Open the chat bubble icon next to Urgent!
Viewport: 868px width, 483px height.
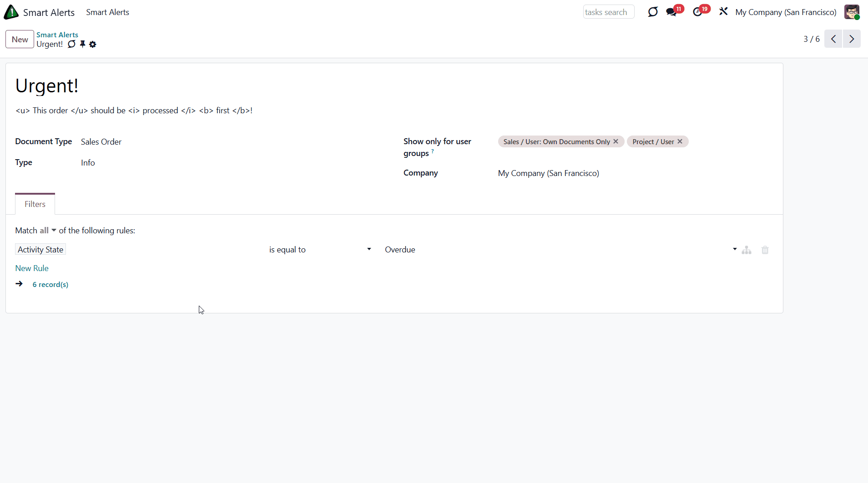coord(71,44)
